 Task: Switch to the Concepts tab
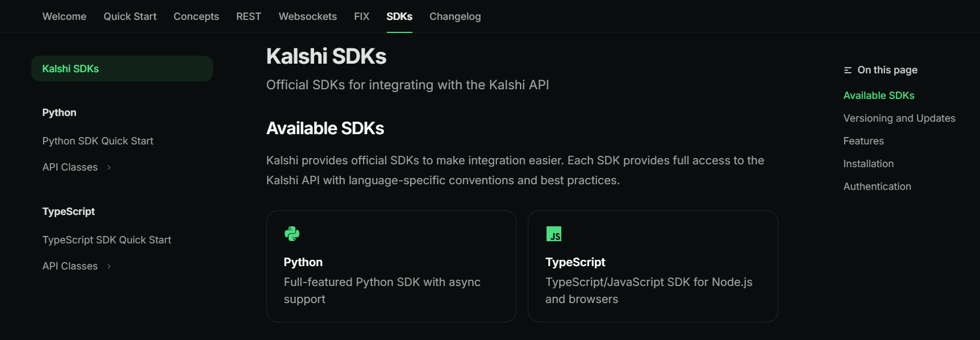pos(196,16)
